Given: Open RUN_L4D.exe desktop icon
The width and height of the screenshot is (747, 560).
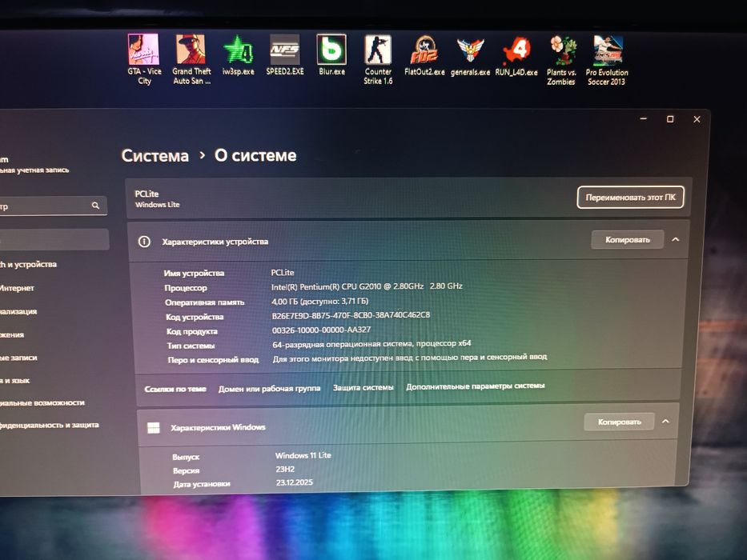Looking at the screenshot, I should point(516,57).
